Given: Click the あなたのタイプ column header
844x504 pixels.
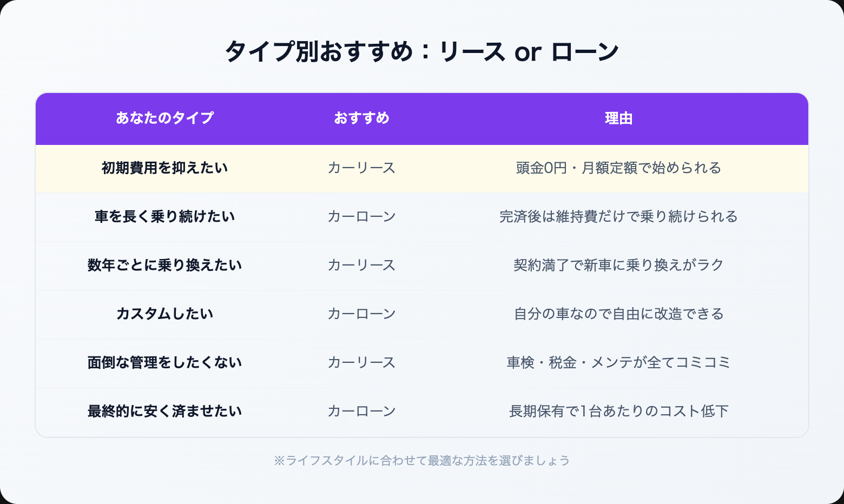Looking at the screenshot, I should pyautogui.click(x=164, y=118).
